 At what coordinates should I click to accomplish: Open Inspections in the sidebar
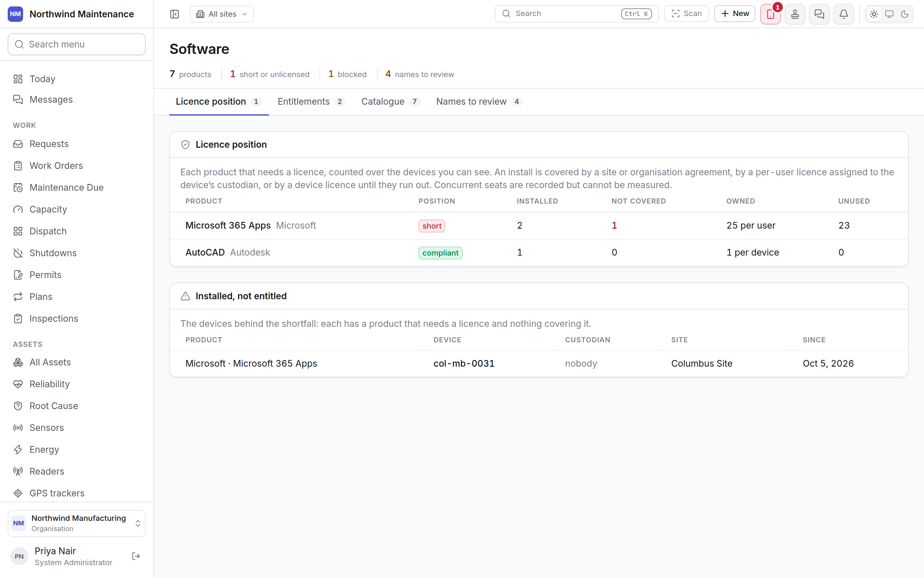tap(77, 319)
